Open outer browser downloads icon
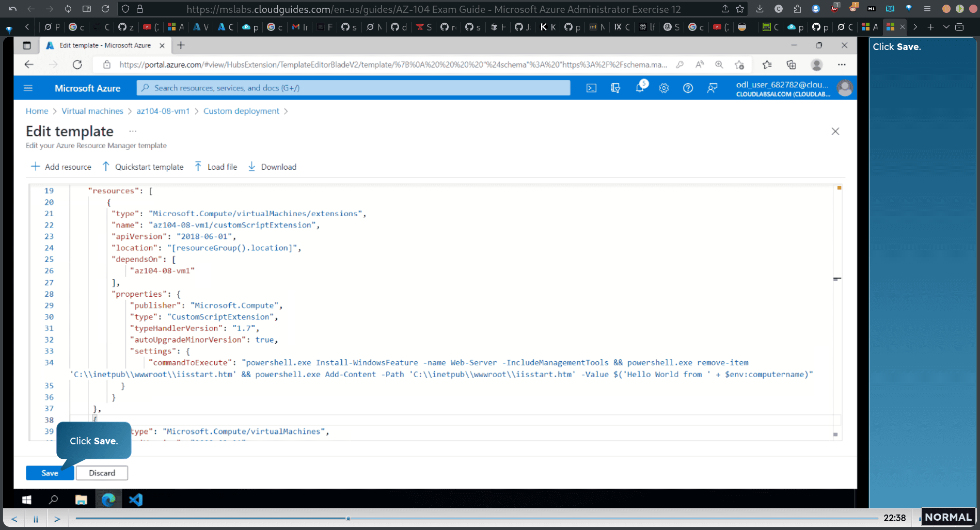The width and height of the screenshot is (980, 530). coord(760,9)
